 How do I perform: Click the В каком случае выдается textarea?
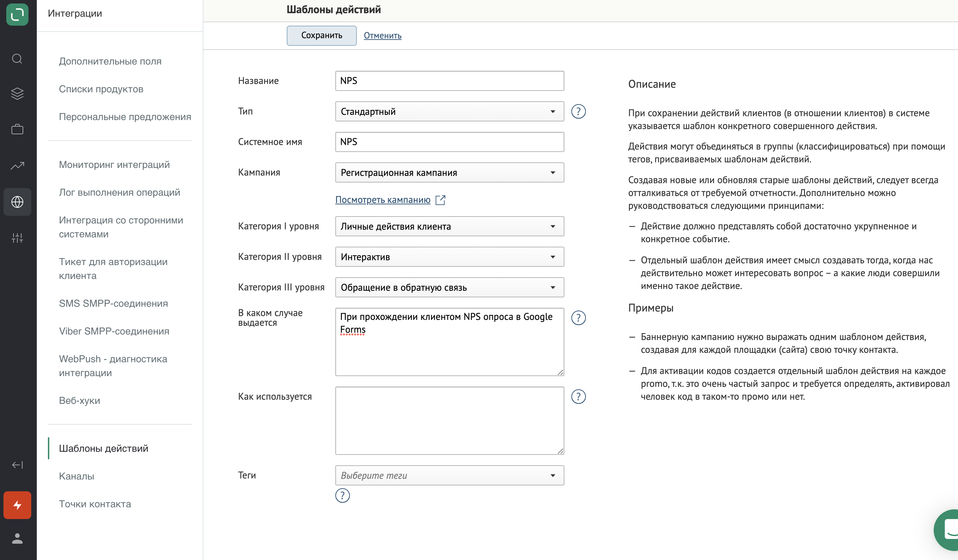click(449, 342)
